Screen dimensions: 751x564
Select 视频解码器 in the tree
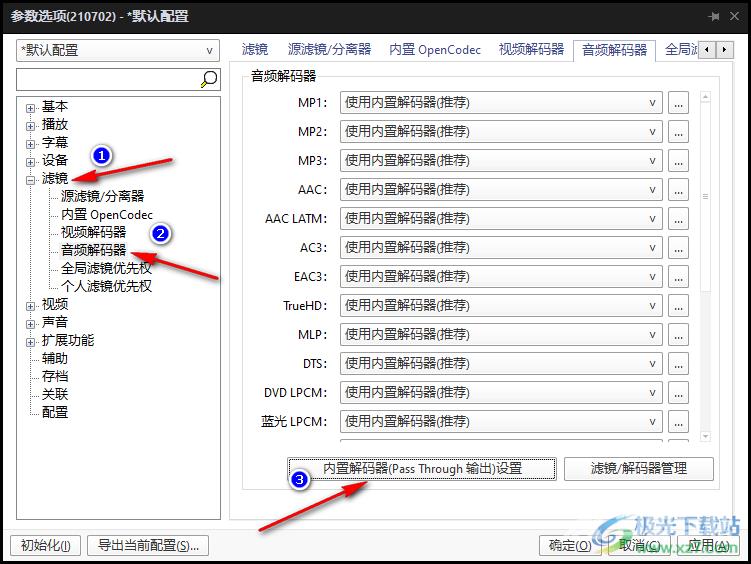pyautogui.click(x=93, y=232)
